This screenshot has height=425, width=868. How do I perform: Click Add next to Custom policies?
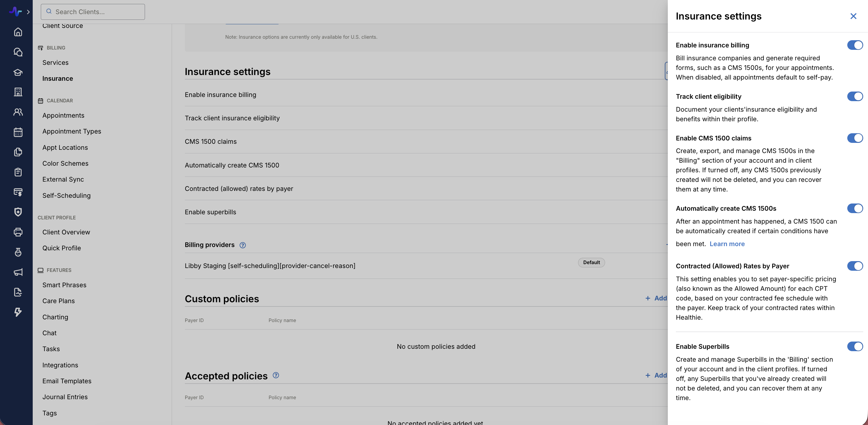(x=656, y=298)
